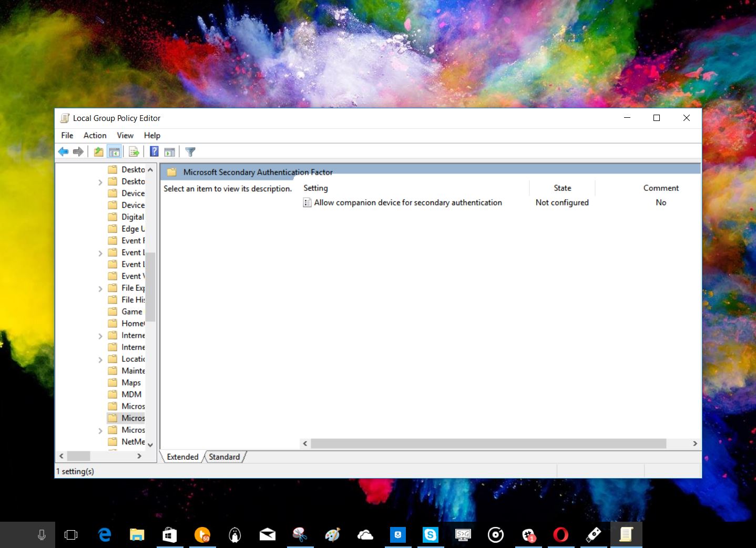The width and height of the screenshot is (756, 548).
Task: Select the NetMe folder in tree
Action: (126, 442)
